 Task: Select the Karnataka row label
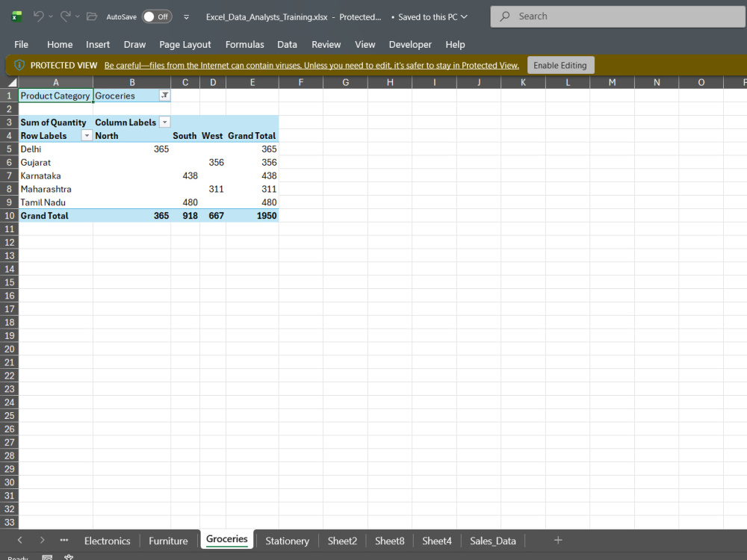pyautogui.click(x=55, y=175)
